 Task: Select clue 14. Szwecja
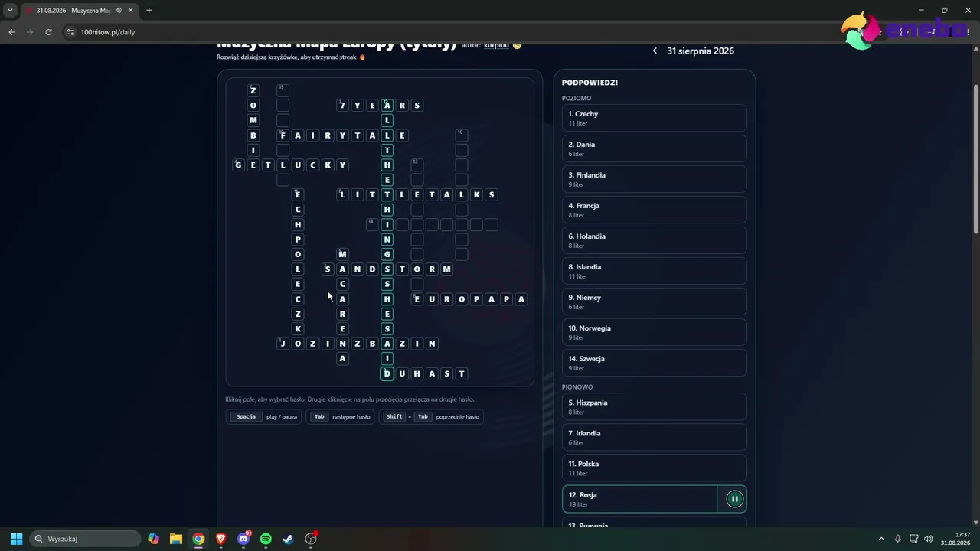[x=655, y=363]
